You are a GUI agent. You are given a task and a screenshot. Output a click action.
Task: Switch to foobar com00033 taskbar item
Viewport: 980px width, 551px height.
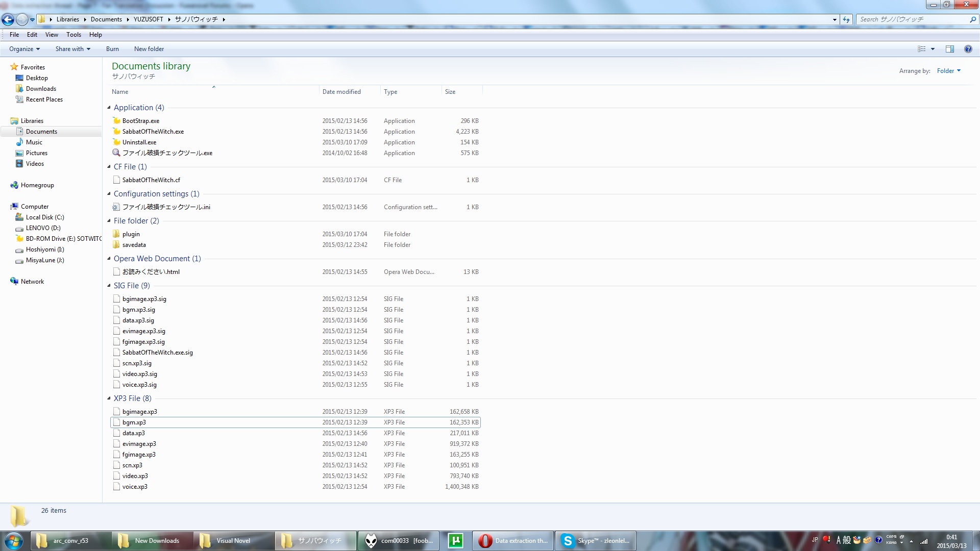click(x=398, y=541)
